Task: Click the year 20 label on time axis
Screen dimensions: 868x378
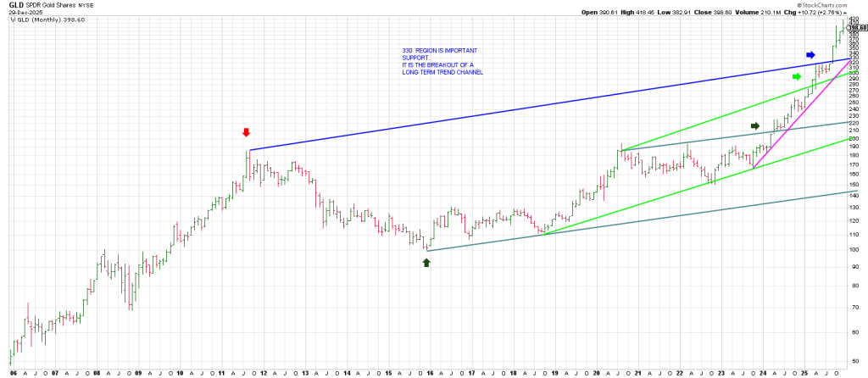Action: pos(596,372)
